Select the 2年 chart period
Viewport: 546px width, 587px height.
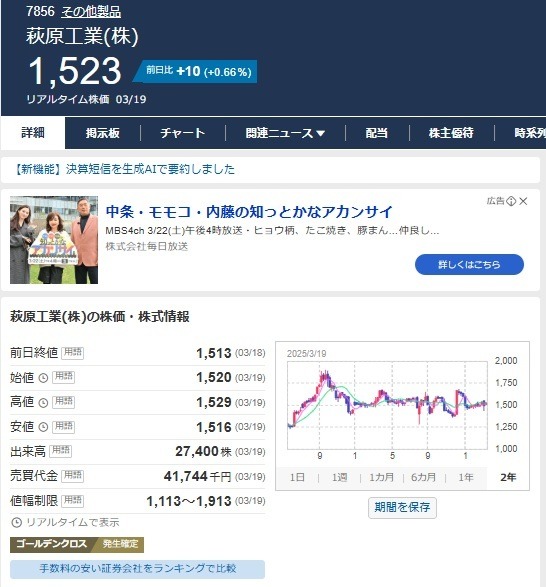click(508, 478)
